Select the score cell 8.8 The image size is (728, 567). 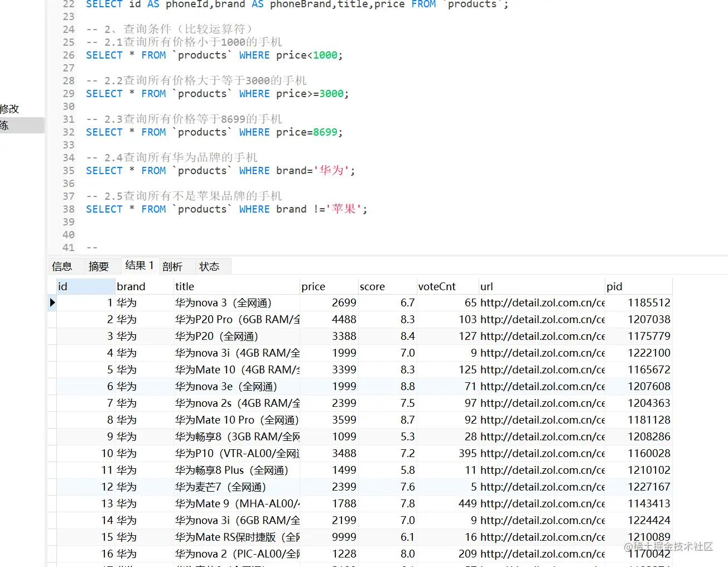click(x=388, y=386)
